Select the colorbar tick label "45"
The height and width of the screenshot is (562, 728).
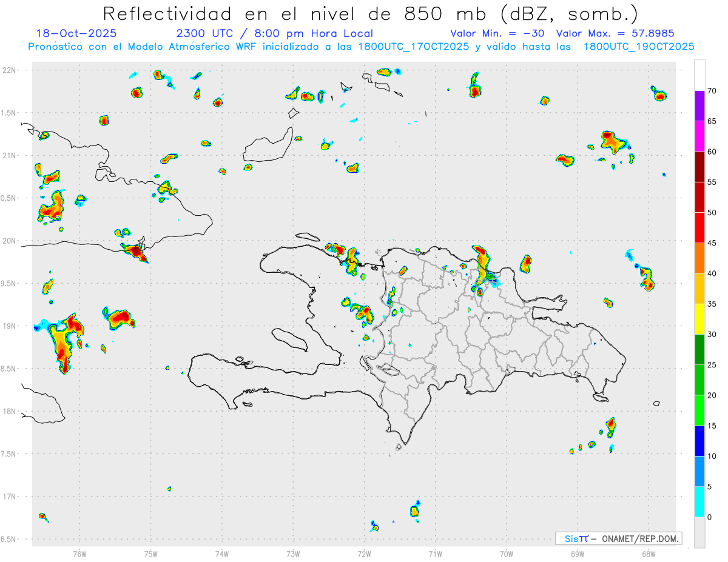[x=712, y=243]
